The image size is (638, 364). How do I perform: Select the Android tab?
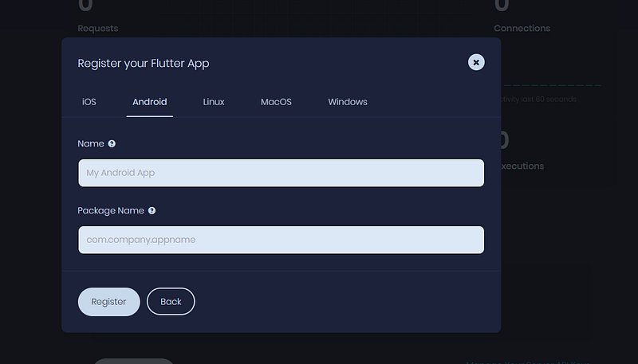pyautogui.click(x=150, y=102)
